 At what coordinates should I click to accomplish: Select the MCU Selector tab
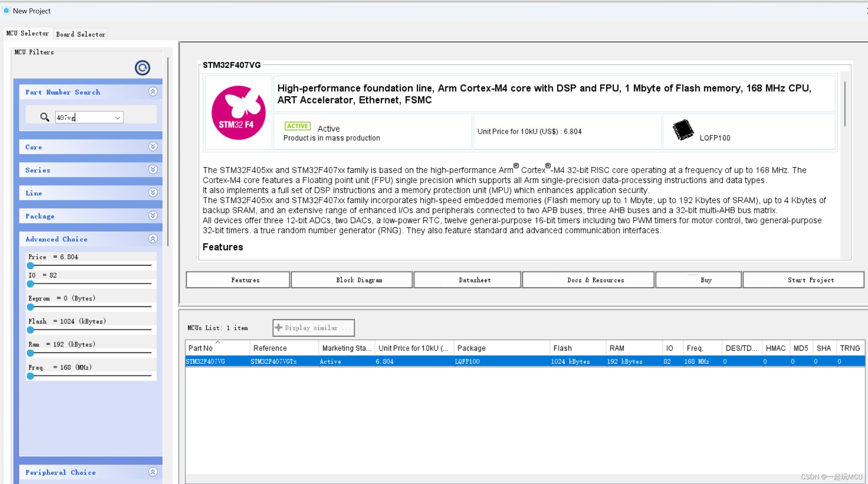(x=28, y=33)
